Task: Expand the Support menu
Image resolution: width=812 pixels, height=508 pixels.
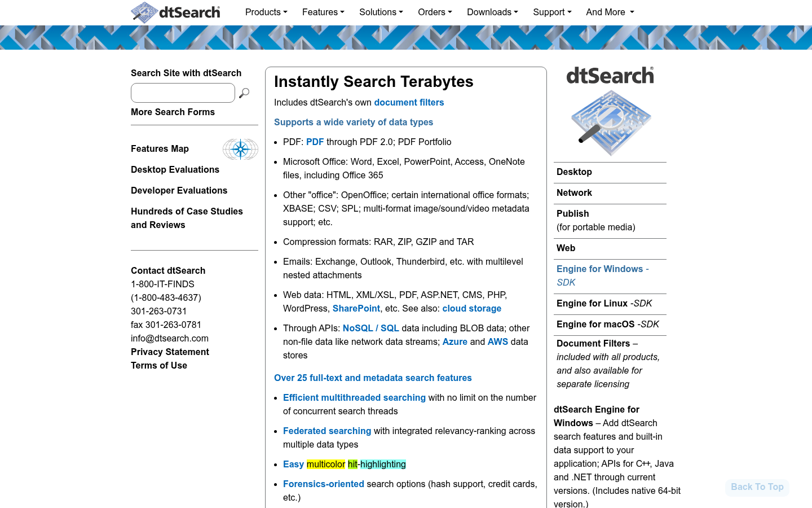Action: pos(552,12)
